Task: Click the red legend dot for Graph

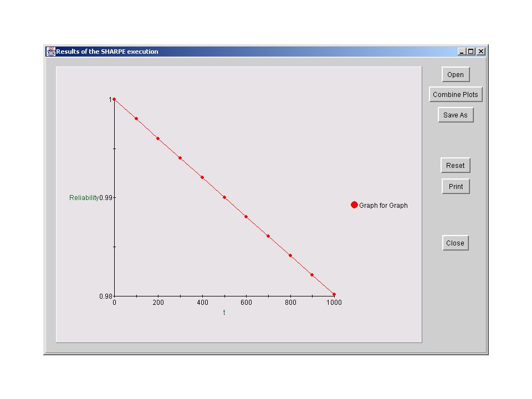Action: 354,205
